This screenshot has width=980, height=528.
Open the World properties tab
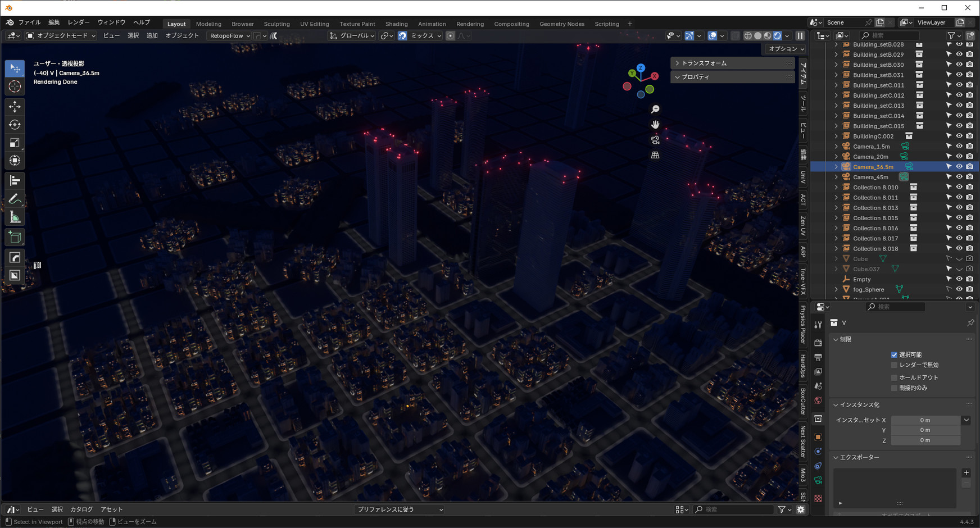click(x=818, y=400)
